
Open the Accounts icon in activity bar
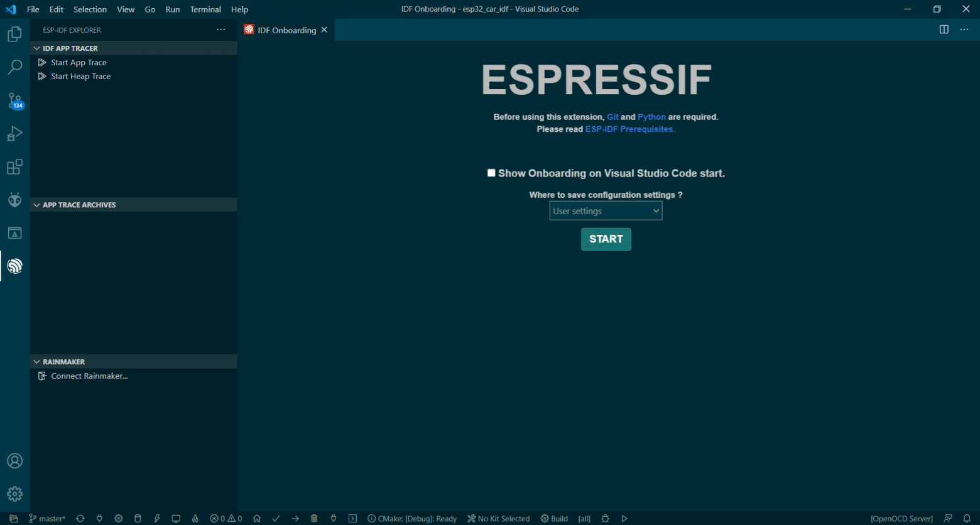pyautogui.click(x=14, y=461)
